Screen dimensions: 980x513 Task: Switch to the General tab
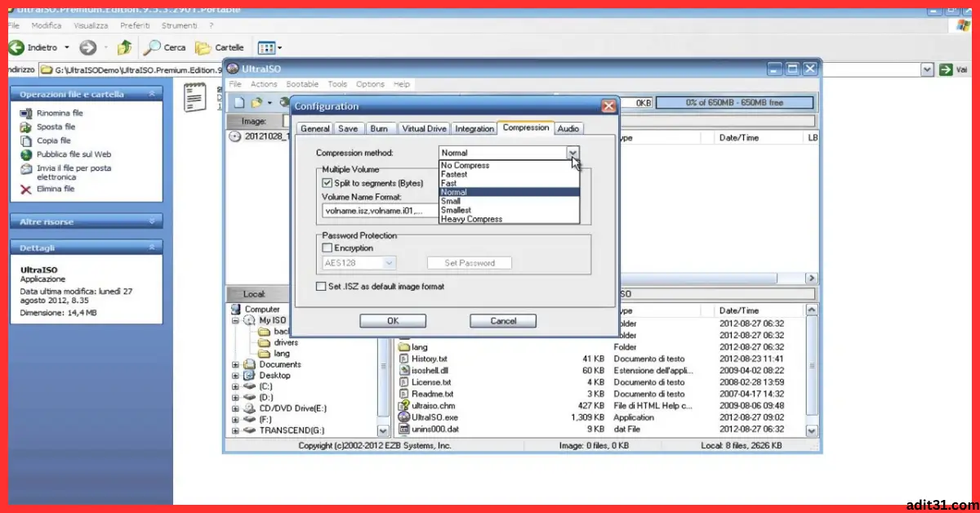click(315, 129)
